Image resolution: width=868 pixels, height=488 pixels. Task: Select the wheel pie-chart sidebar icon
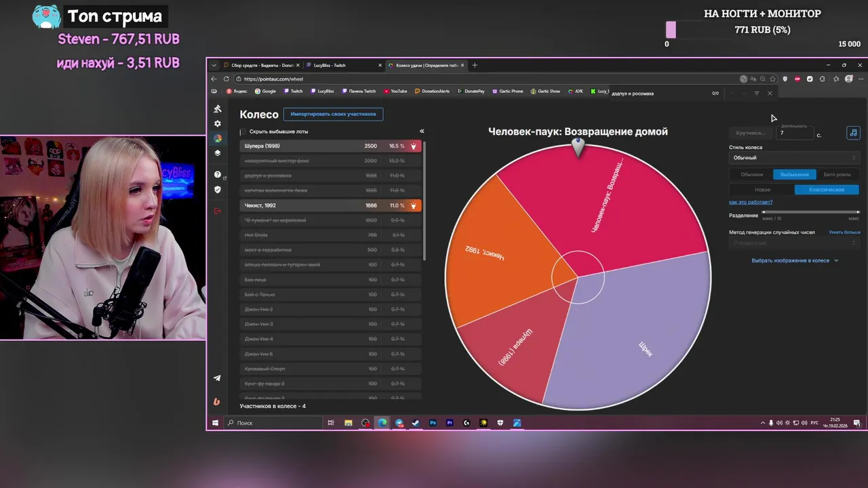click(217, 138)
